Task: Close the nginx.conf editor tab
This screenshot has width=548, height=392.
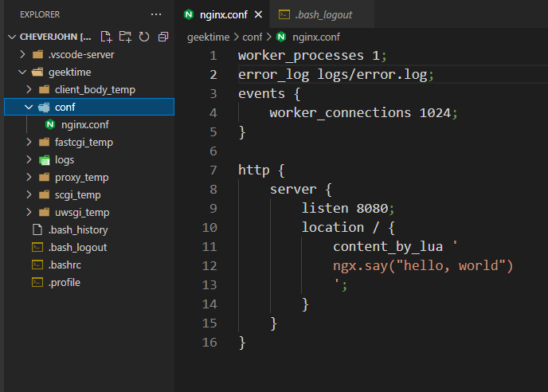Action: point(258,14)
